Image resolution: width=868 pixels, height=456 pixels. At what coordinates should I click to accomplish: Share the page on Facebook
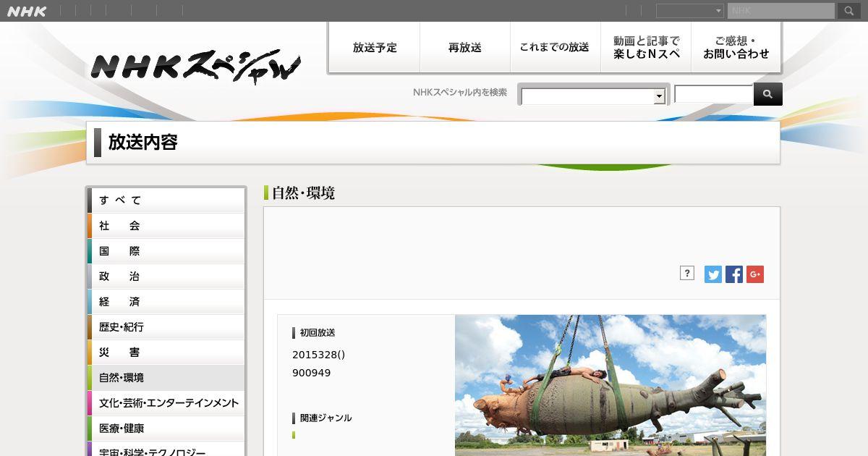[734, 274]
